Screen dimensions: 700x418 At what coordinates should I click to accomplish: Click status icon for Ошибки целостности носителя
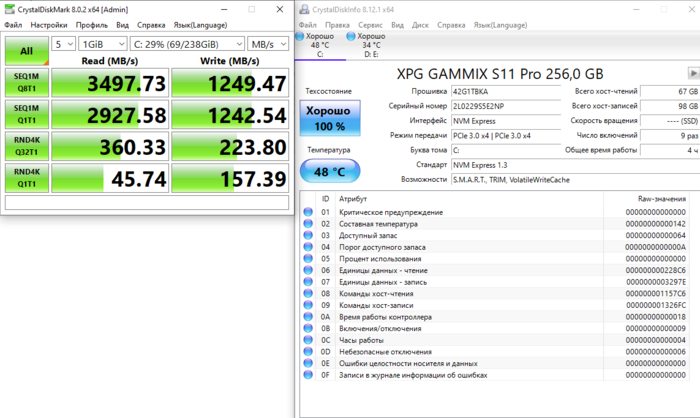pos(308,363)
